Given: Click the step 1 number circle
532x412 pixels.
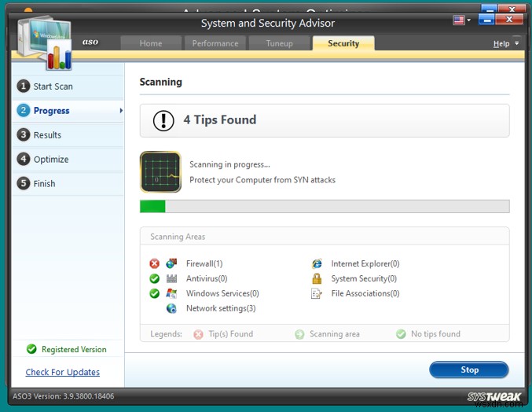Looking at the screenshot, I should pos(24,86).
